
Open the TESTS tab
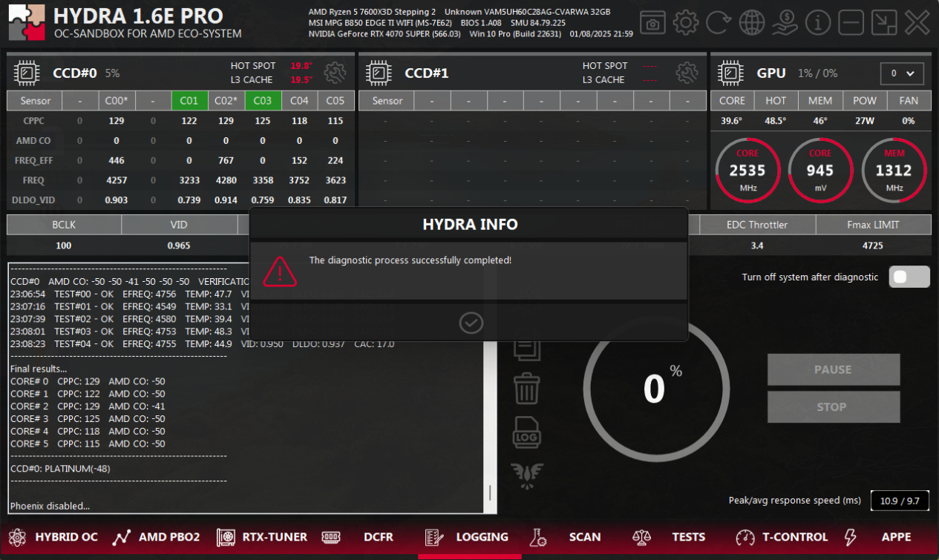pos(669,537)
